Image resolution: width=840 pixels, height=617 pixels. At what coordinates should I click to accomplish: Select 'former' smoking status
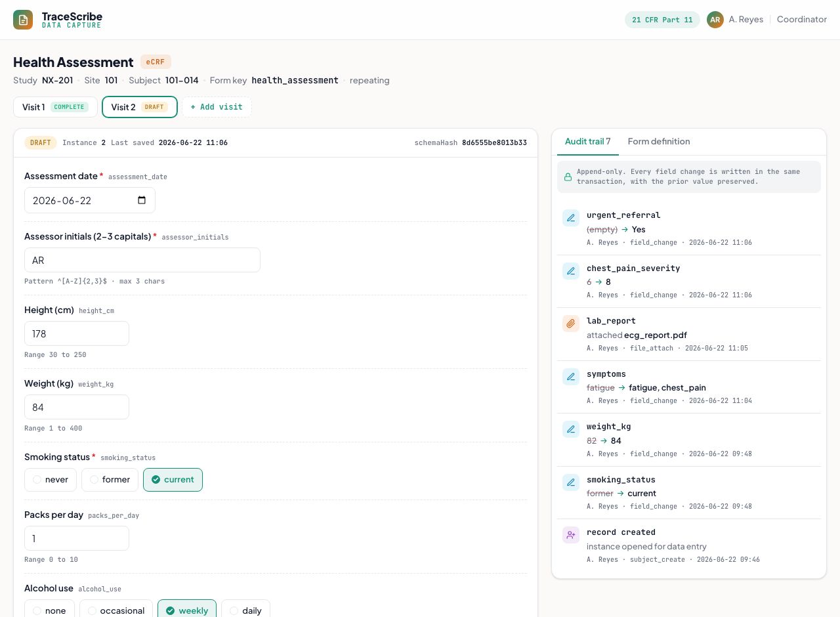[x=110, y=480]
